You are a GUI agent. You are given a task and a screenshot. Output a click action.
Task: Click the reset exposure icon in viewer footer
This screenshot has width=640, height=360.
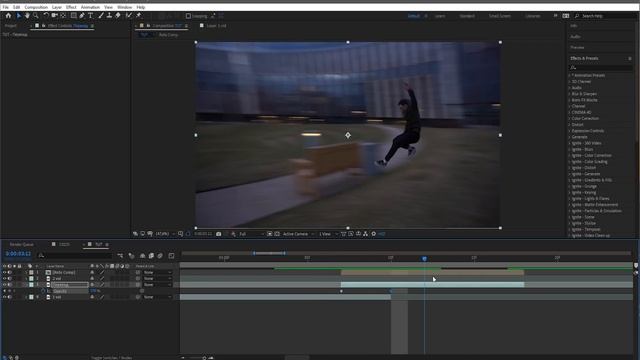click(x=373, y=234)
